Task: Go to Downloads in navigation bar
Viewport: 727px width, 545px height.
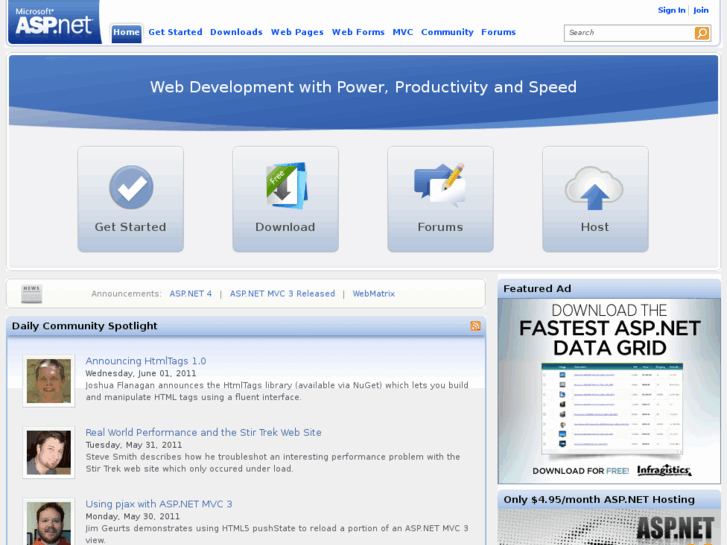Action: pos(236,32)
